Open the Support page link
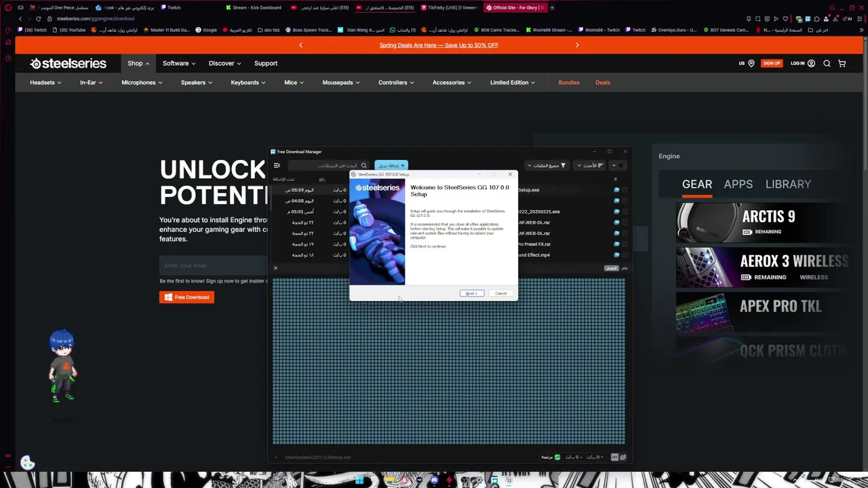This screenshot has height=488, width=868. [266, 63]
